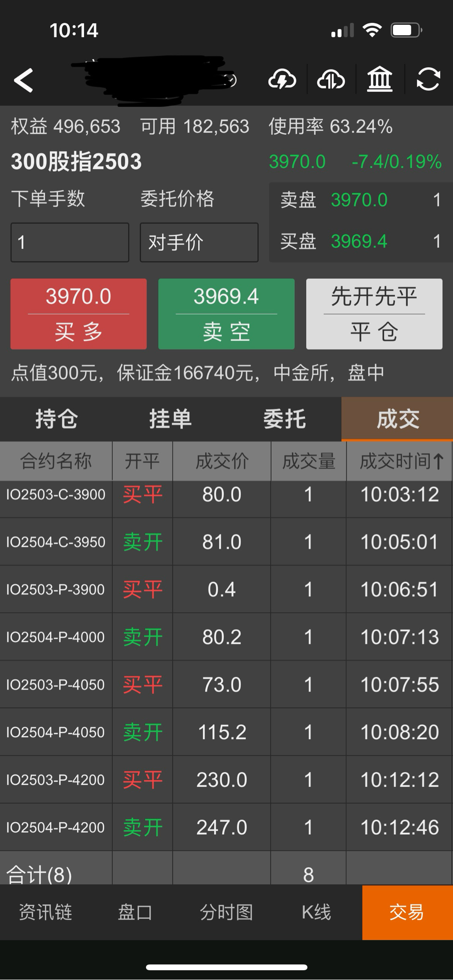Tap the 下单手数 quantity input field
This screenshot has width=453, height=980.
click(x=70, y=242)
